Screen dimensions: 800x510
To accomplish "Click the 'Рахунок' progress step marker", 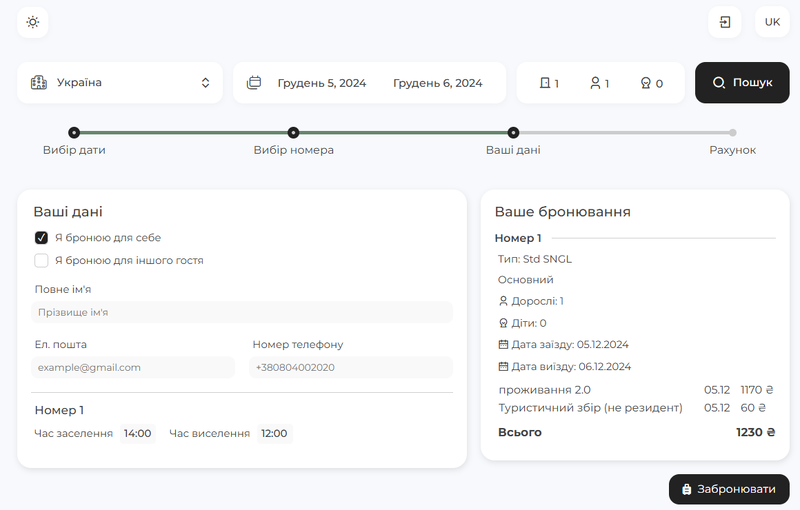I will 732,133.
